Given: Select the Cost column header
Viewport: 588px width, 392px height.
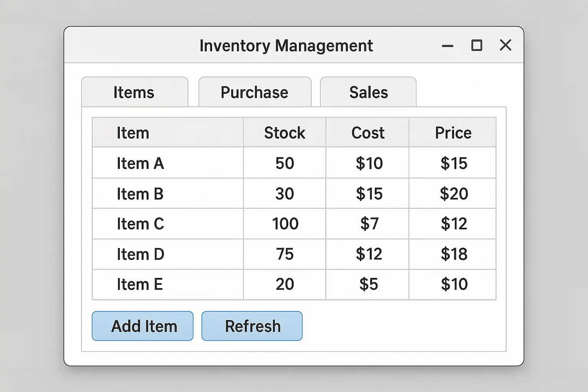Looking at the screenshot, I should click(x=367, y=133).
